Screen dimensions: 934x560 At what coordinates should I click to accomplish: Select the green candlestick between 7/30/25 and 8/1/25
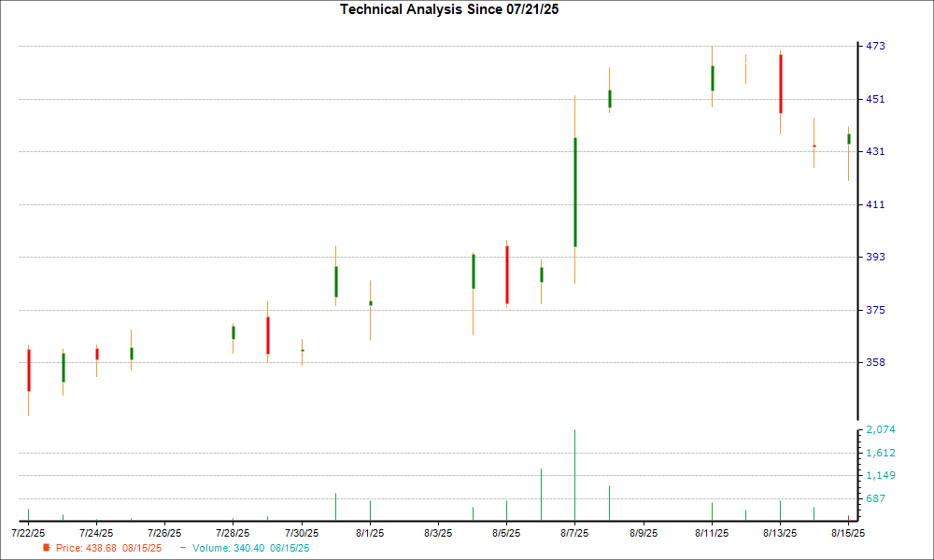pos(336,282)
